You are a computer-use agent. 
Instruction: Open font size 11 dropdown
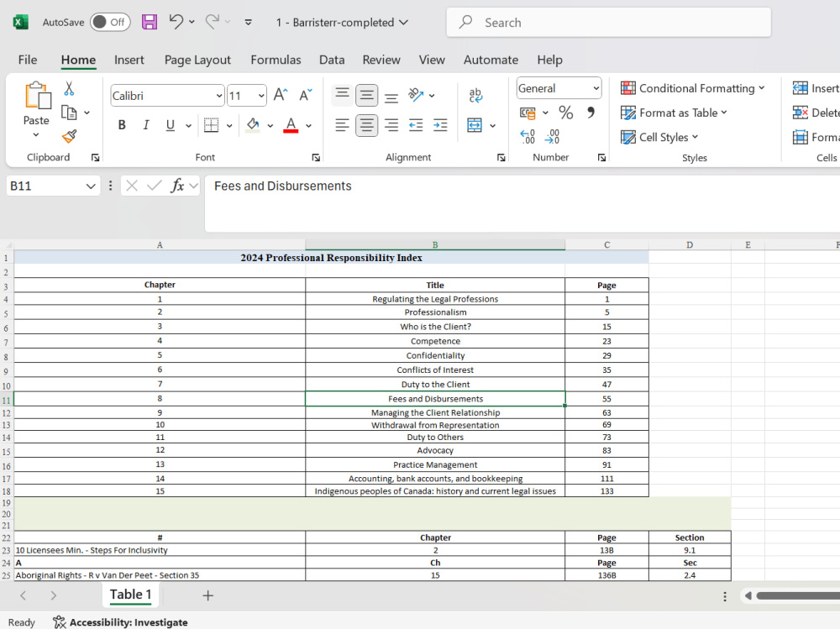pos(261,96)
